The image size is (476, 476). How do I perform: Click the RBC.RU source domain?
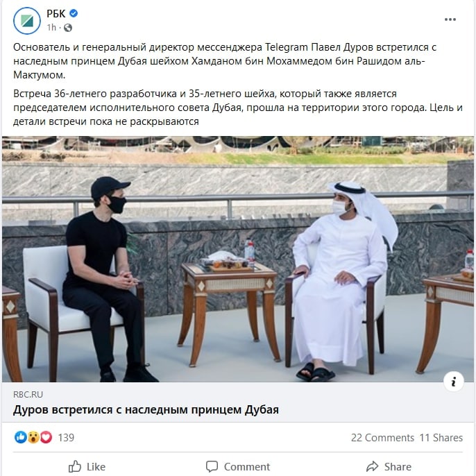coord(28,394)
